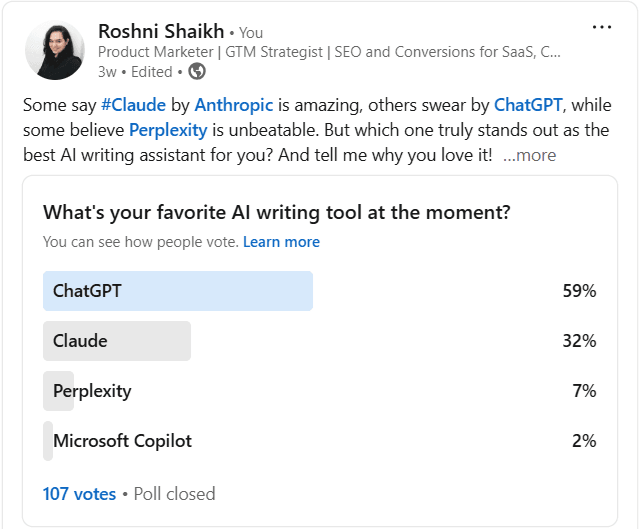Choose the Perplexity poll option
640x529 pixels.
91,391
